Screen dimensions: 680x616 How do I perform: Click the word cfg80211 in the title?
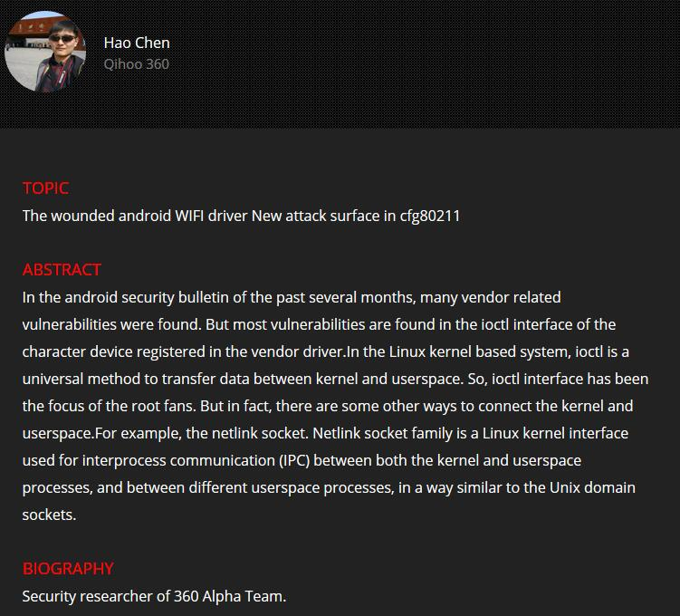coord(430,216)
